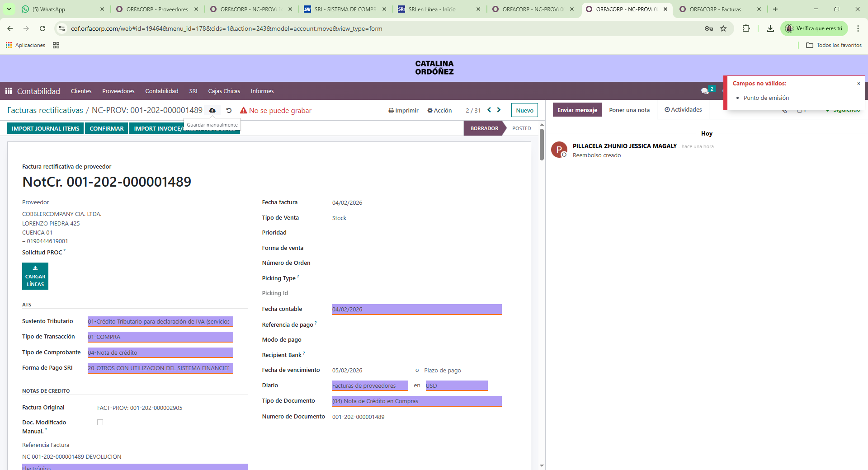Click the Posted status stage
This screenshot has height=470, width=868.
point(521,128)
